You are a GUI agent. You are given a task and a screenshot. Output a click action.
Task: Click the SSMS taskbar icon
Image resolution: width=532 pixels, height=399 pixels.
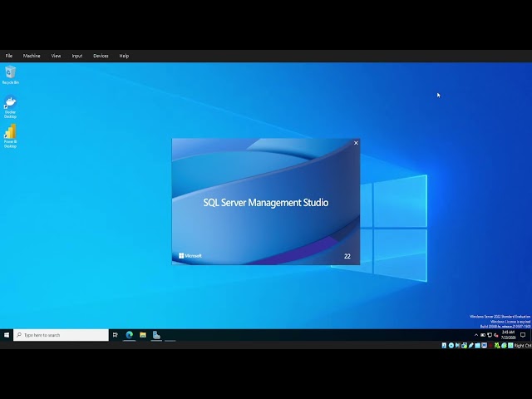tap(156, 335)
